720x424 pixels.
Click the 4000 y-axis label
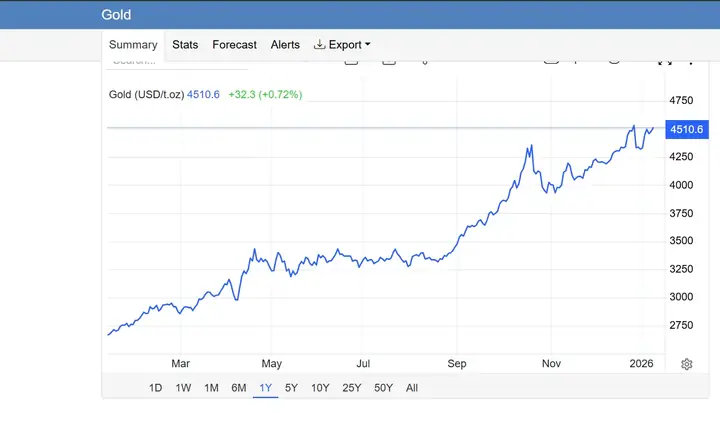[681, 185]
